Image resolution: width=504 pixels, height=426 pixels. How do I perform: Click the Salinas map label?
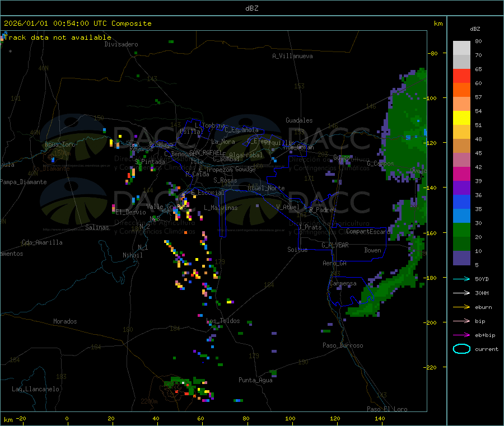click(x=97, y=227)
